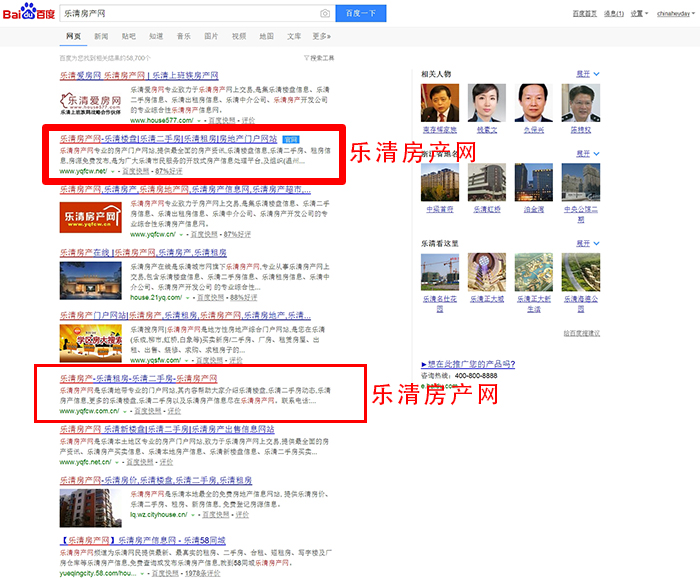
Task: Open the 更多» tab
Action: (x=321, y=36)
